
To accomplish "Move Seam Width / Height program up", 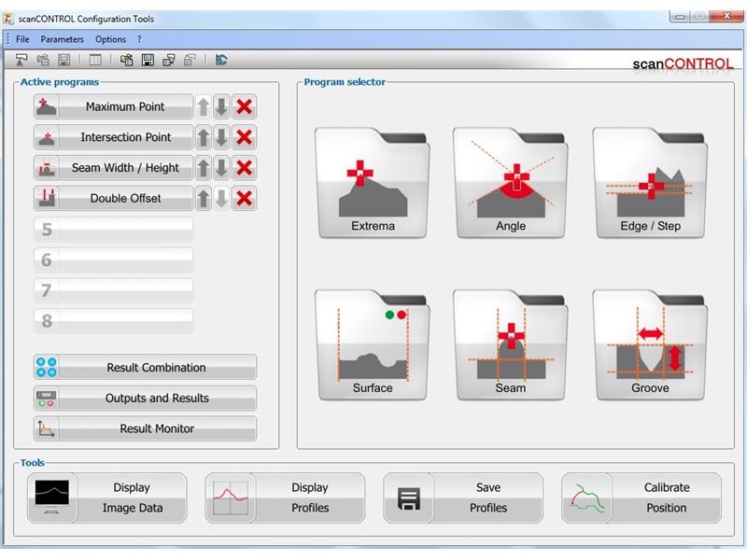I will click(204, 168).
